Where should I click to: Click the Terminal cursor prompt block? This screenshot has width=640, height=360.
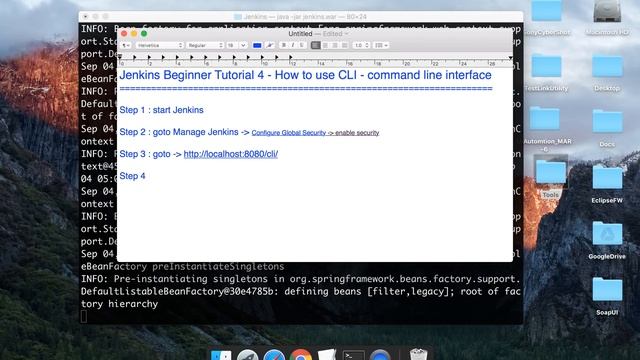(x=84, y=316)
